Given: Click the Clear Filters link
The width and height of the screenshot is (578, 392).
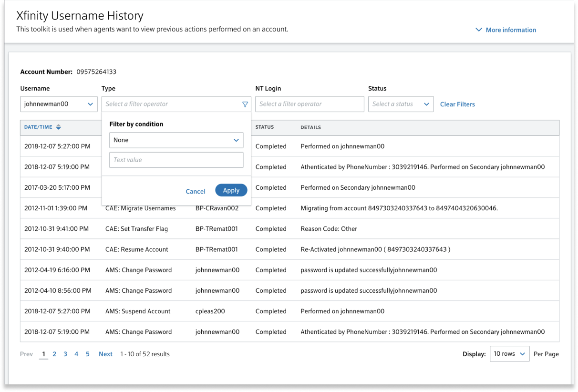Looking at the screenshot, I should pyautogui.click(x=457, y=104).
